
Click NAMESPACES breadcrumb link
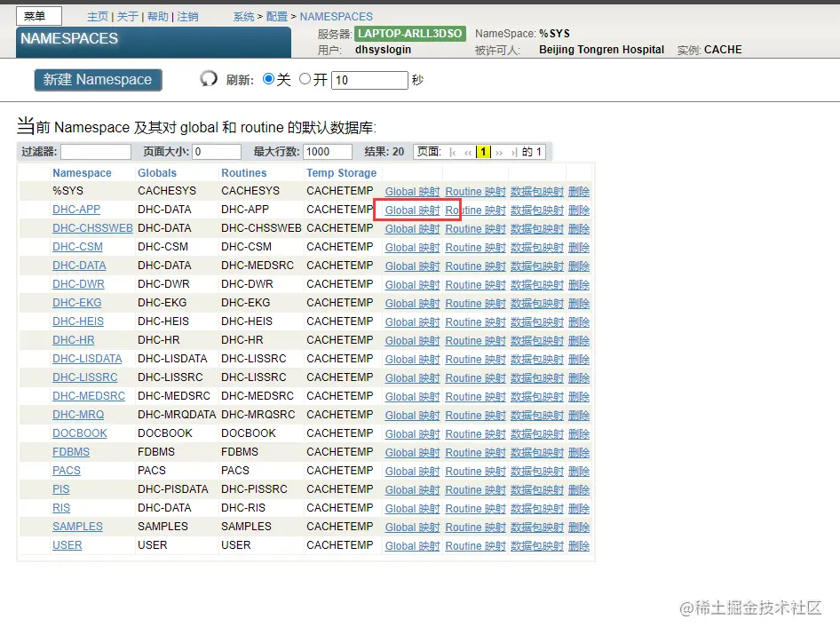click(x=336, y=17)
